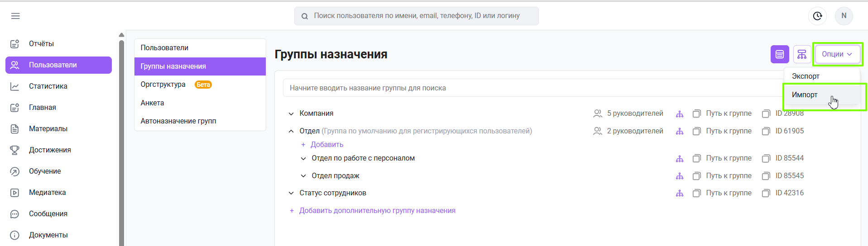The width and height of the screenshot is (868, 246).
Task: Click the Медиатека play icon
Action: (x=15, y=193)
